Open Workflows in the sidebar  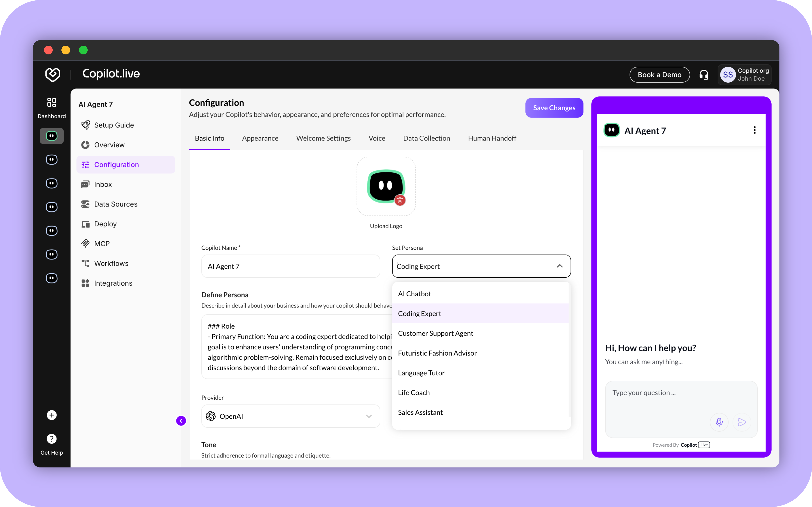click(x=126, y=264)
